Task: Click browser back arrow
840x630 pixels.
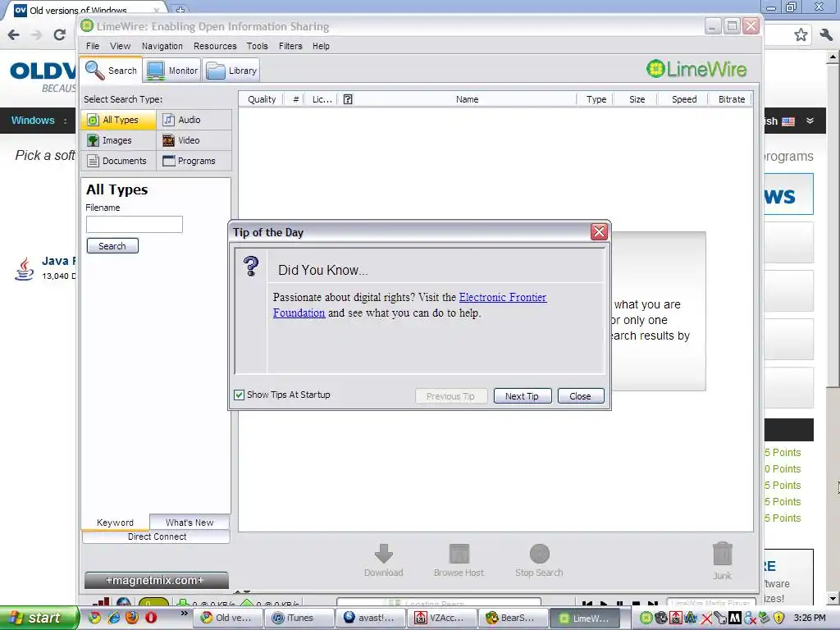Action: 13,35
